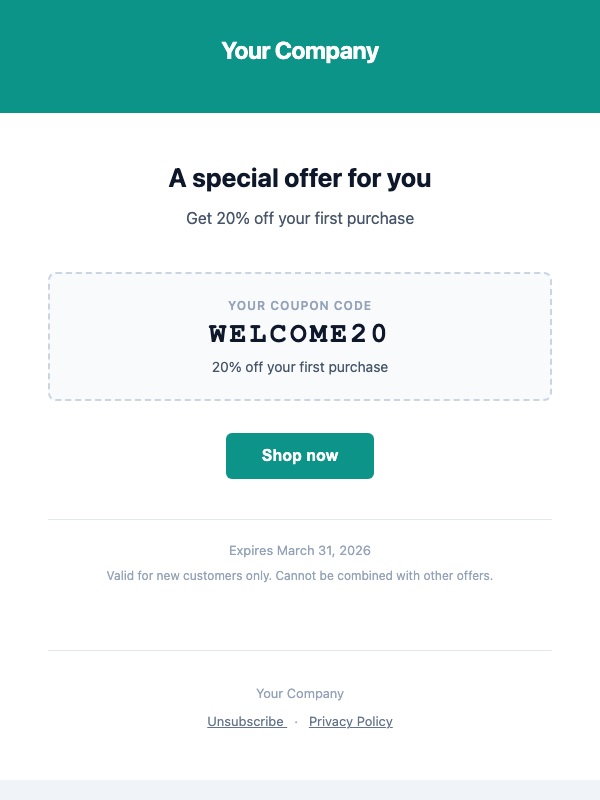Image resolution: width=600 pixels, height=800 pixels.
Task: Click the text Get 20% off your first purchase
Action: [x=300, y=218]
